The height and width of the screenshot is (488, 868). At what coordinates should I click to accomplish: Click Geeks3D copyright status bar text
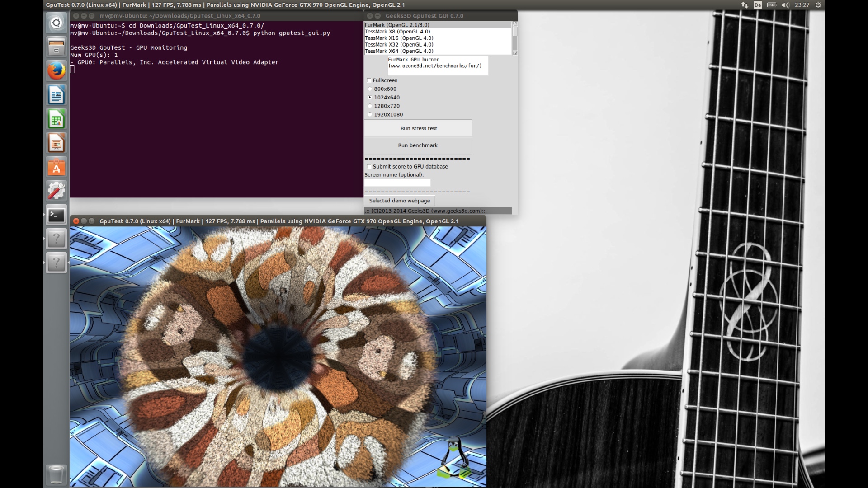coord(426,211)
